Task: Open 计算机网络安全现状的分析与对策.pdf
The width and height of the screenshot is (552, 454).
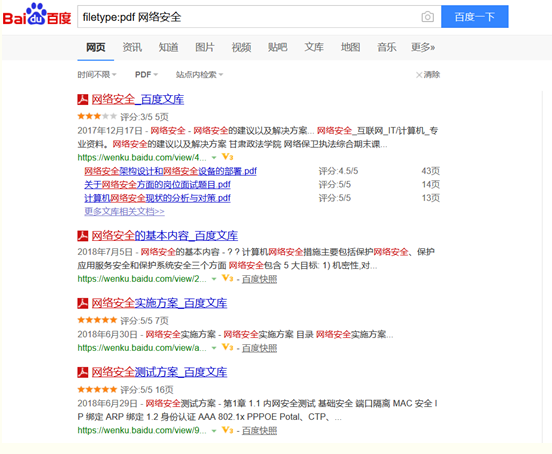Action: click(x=157, y=198)
